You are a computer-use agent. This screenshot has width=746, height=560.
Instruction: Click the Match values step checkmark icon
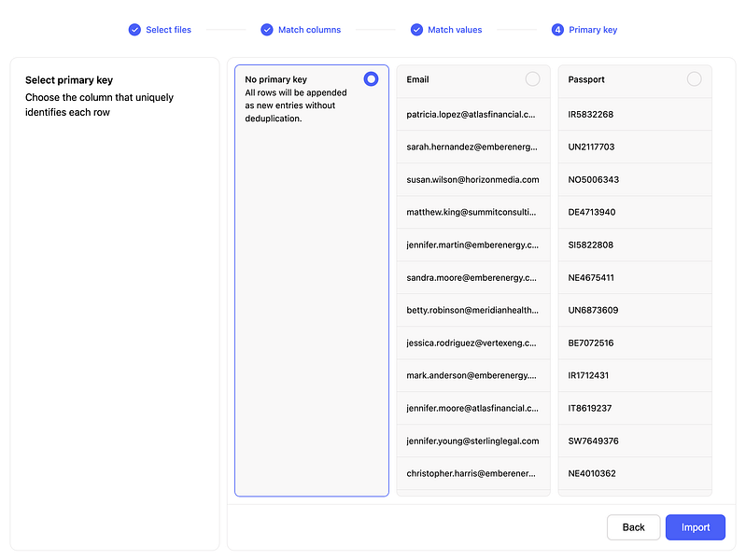416,30
